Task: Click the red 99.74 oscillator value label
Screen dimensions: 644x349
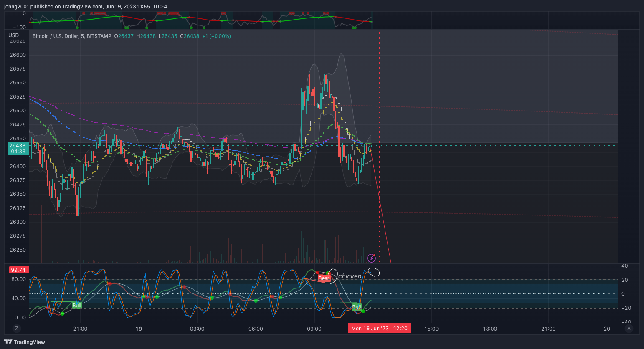Action: (x=18, y=270)
